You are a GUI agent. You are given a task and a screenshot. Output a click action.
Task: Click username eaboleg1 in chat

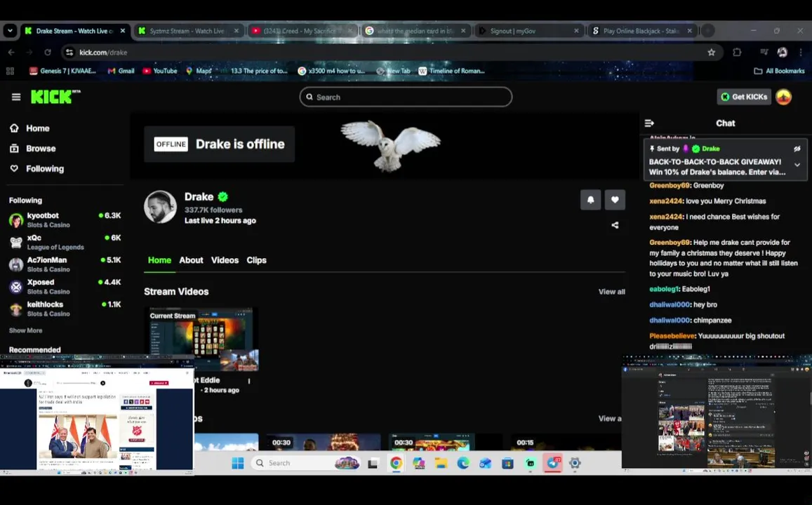pos(664,289)
